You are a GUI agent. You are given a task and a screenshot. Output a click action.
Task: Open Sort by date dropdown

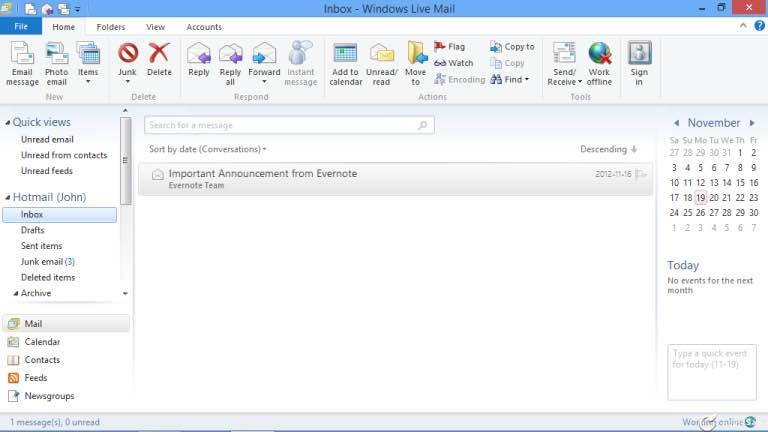click(x=207, y=149)
